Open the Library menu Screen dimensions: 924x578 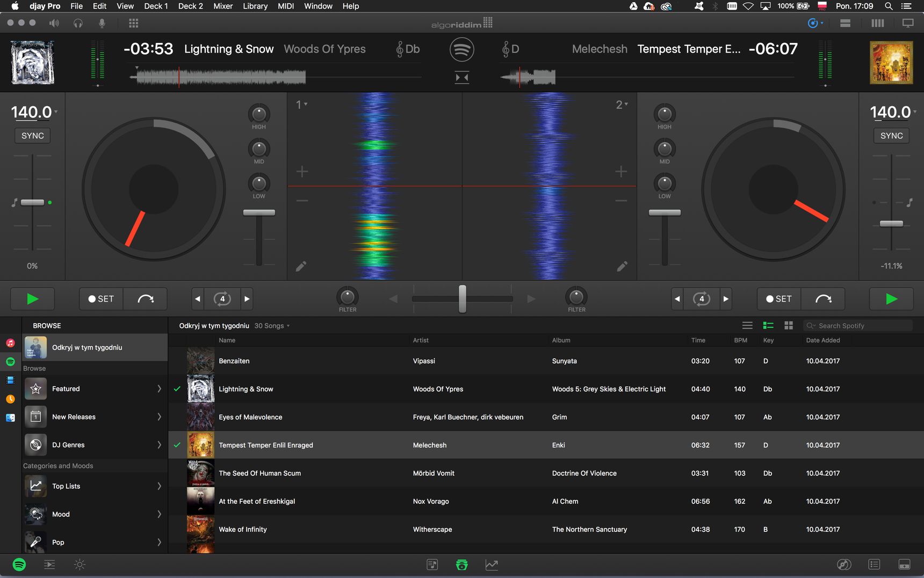point(255,6)
